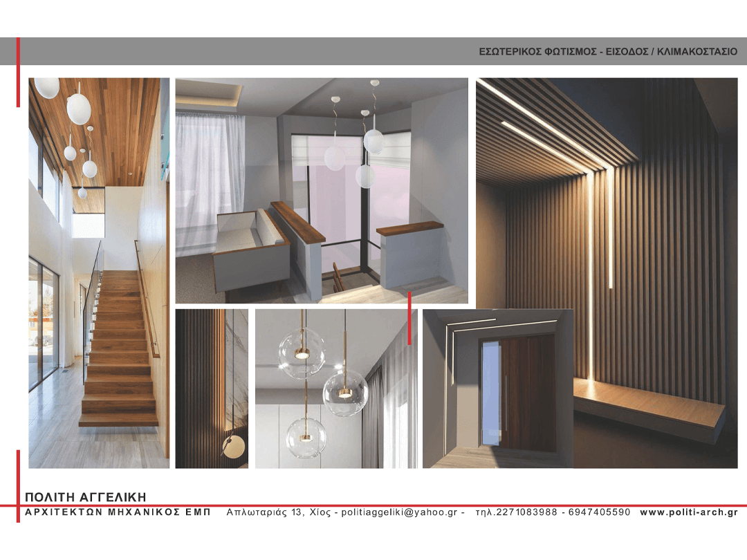Image resolution: width=747 pixels, height=560 pixels.
Task: Click the staircase with wooden ceiling image
Action: coord(99,273)
